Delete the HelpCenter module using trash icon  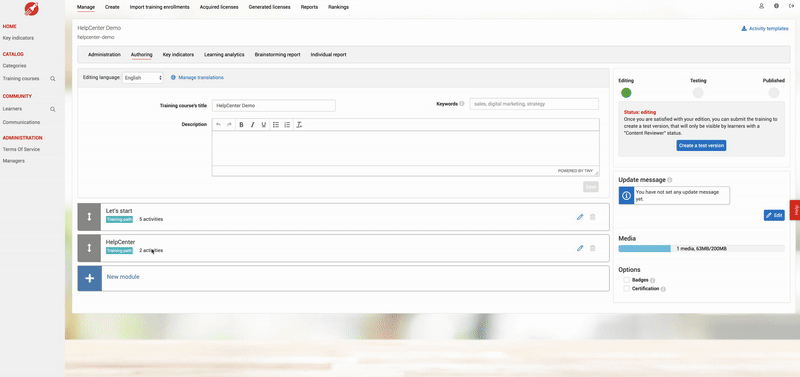(x=592, y=248)
